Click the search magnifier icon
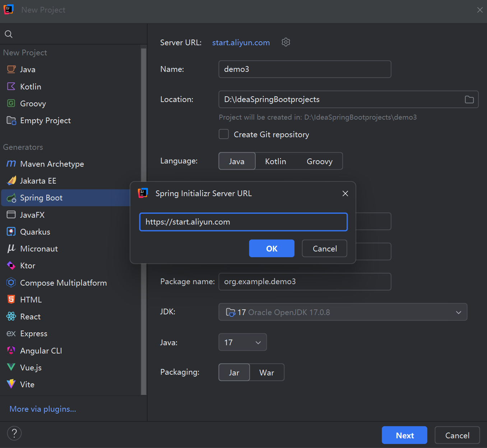The image size is (487, 448). 9,34
